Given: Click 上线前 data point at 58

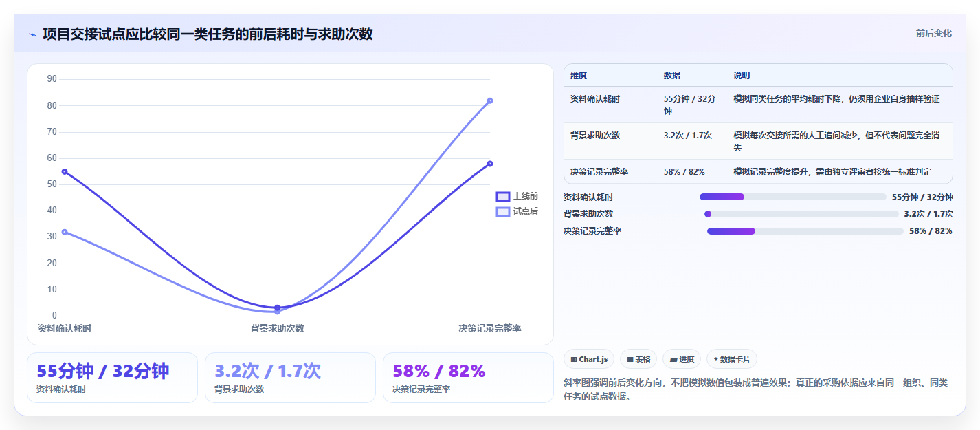Looking at the screenshot, I should (x=490, y=164).
